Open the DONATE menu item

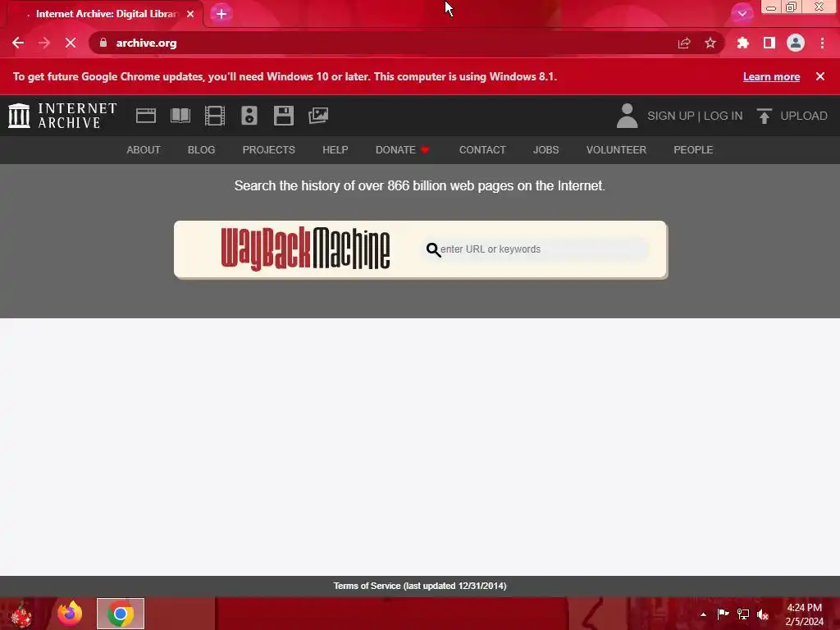tap(402, 150)
